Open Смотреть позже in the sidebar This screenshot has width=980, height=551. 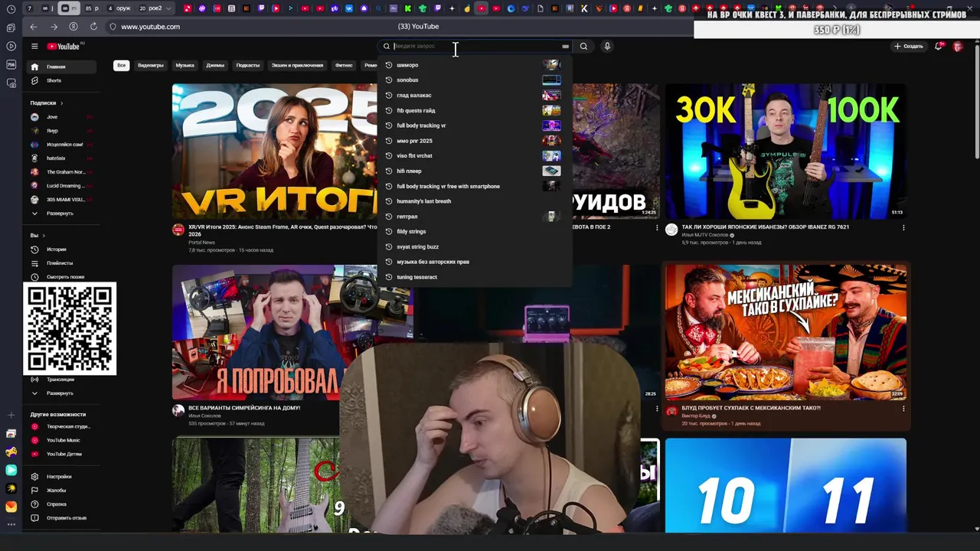62,277
